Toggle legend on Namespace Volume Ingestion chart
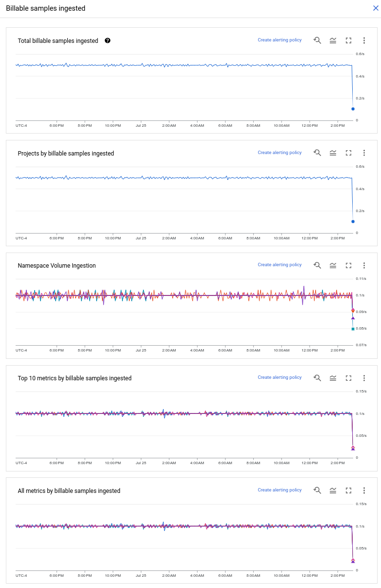The width and height of the screenshot is (381, 588). point(333,265)
